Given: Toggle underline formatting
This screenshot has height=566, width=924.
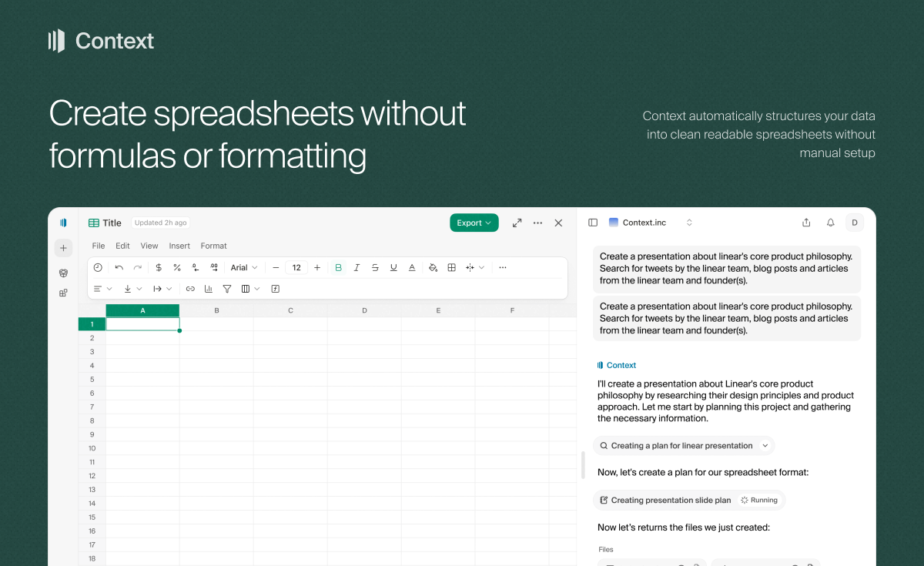Looking at the screenshot, I should (393, 267).
